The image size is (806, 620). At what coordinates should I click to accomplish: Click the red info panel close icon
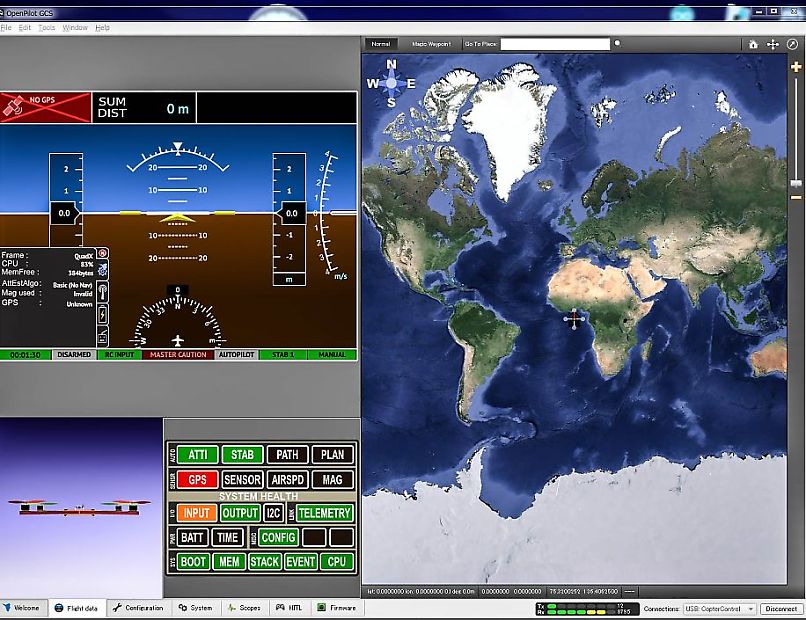103,253
